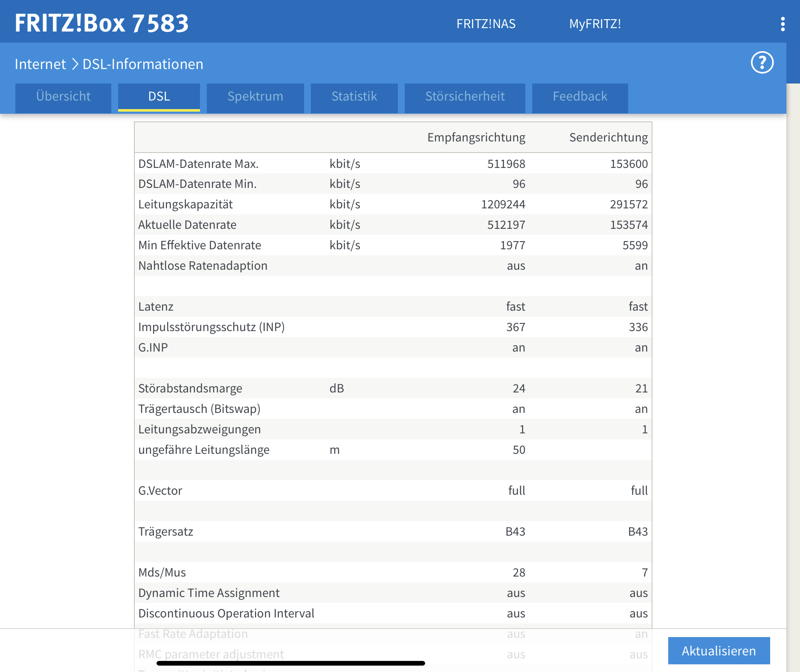Image resolution: width=800 pixels, height=672 pixels.
Task: Select the Trägertausch (Bitswap) label
Action: [x=199, y=409]
